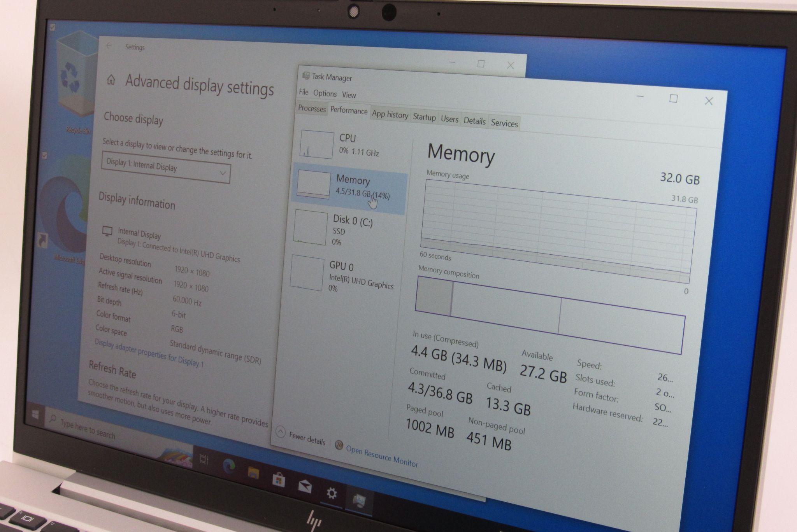This screenshot has width=797, height=532.
Task: Click the Task View taskbar button
Action: [204, 459]
